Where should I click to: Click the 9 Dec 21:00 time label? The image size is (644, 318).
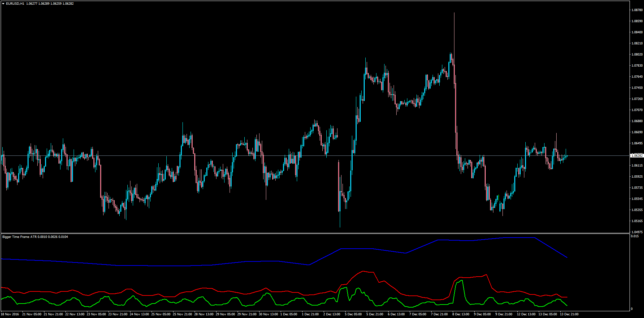[504, 314]
